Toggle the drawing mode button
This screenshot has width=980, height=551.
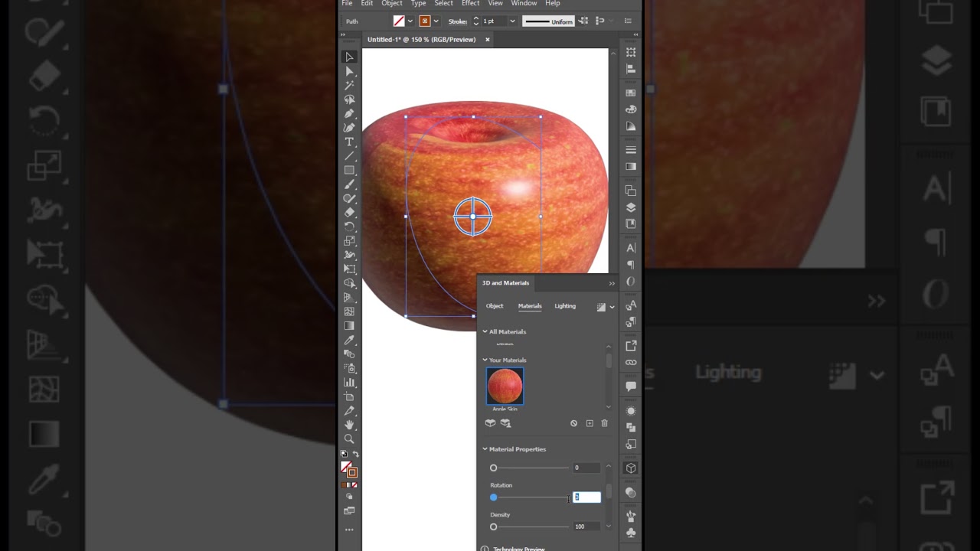tap(349, 497)
